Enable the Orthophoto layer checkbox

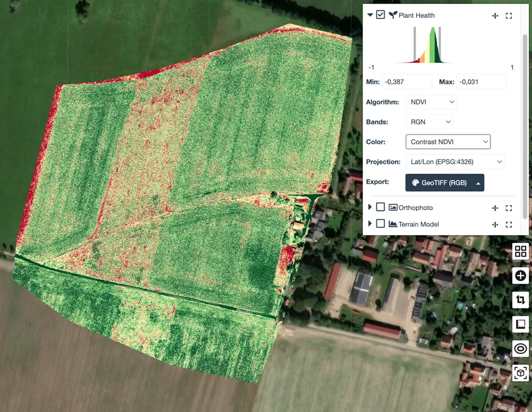click(x=380, y=207)
